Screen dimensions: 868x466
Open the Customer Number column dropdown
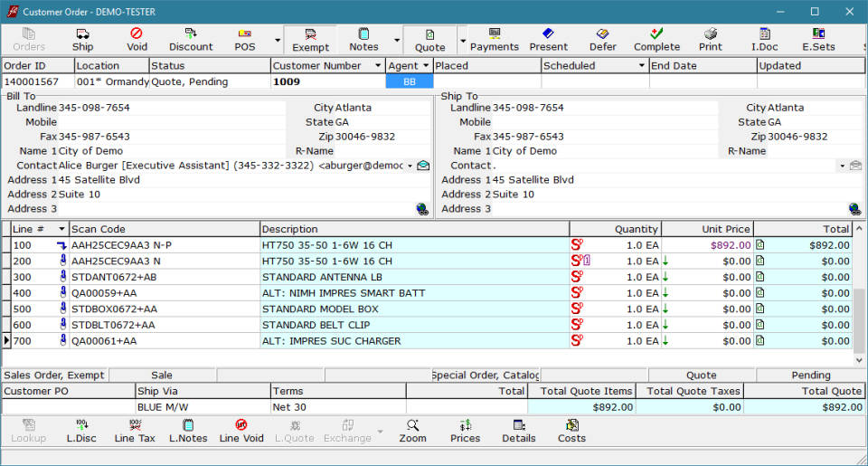pos(378,66)
